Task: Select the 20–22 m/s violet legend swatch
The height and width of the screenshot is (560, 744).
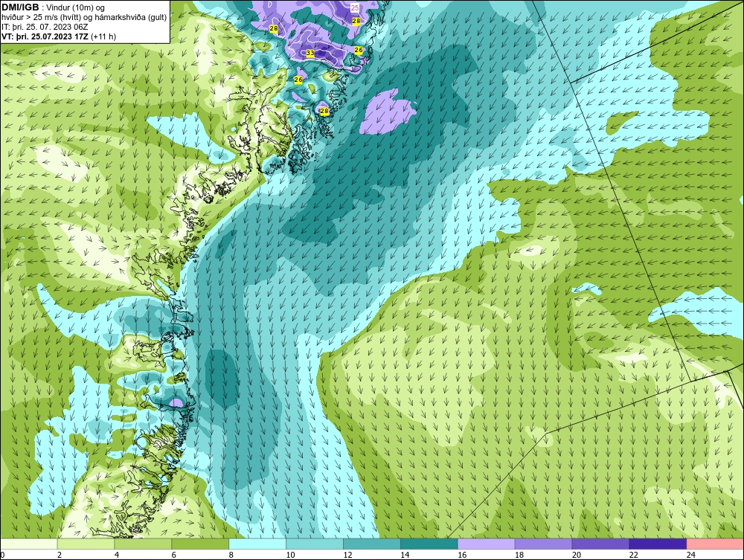Action: [600, 544]
